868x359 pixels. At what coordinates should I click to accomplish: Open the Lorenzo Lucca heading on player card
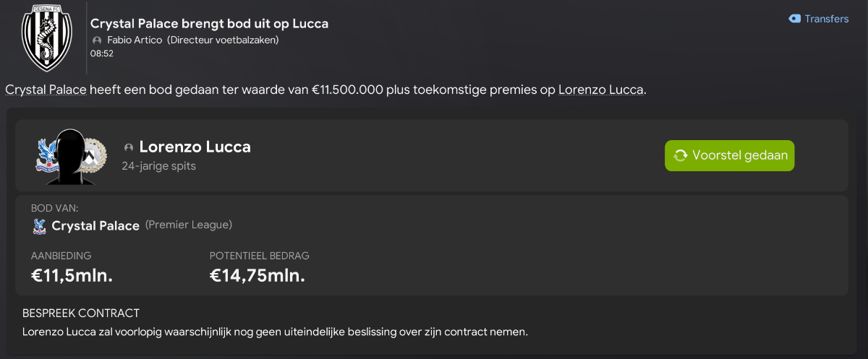pyautogui.click(x=195, y=147)
